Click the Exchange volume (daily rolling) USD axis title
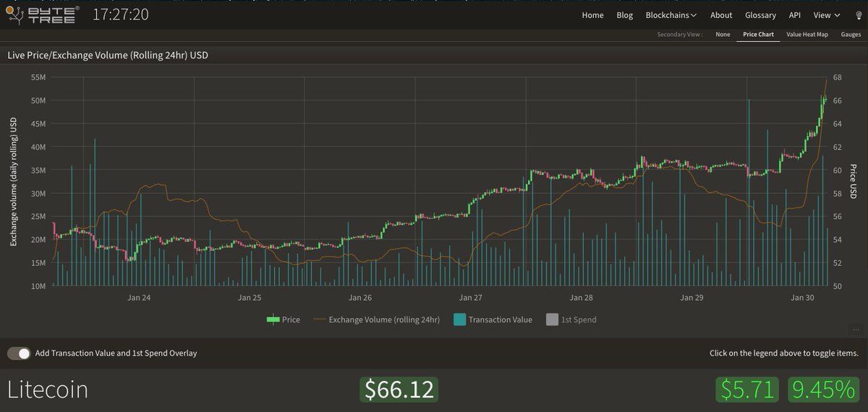This screenshot has height=412, width=868. click(13, 181)
